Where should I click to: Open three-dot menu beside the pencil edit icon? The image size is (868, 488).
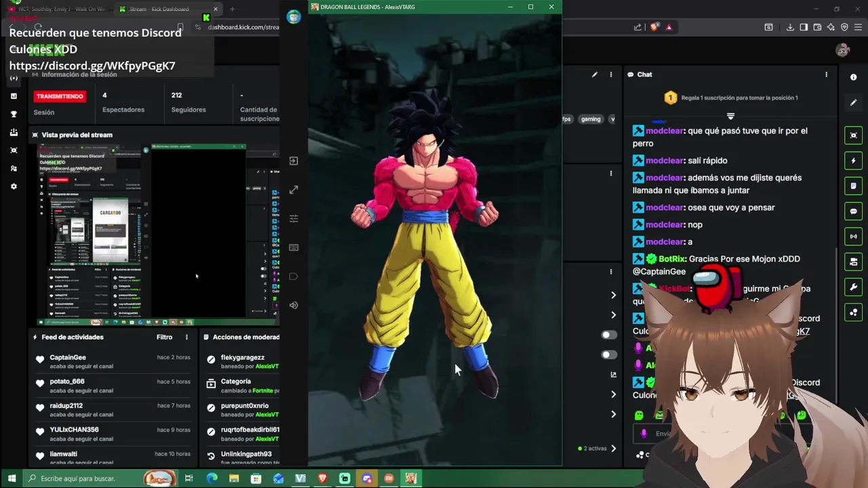(x=611, y=75)
